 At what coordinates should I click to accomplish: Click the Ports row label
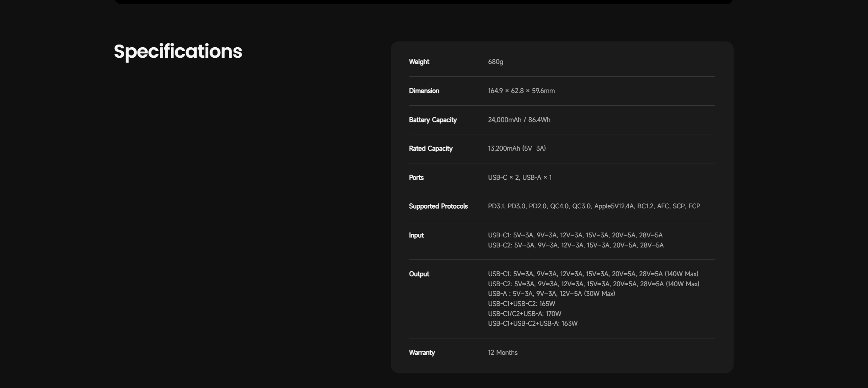pos(416,178)
